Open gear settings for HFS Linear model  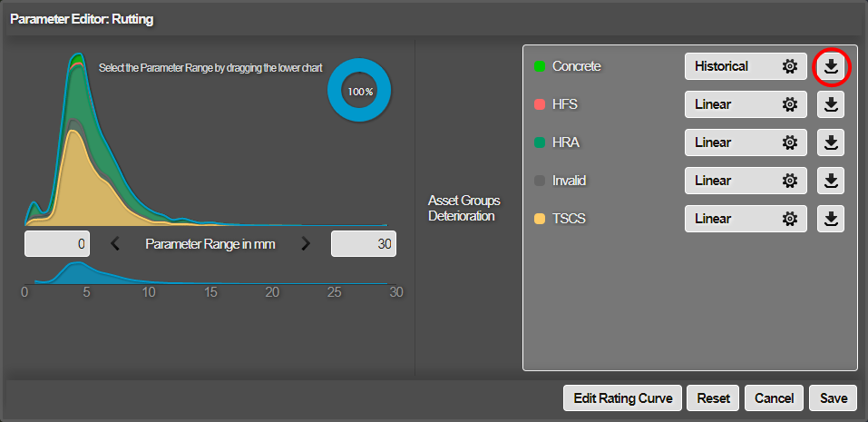(790, 104)
